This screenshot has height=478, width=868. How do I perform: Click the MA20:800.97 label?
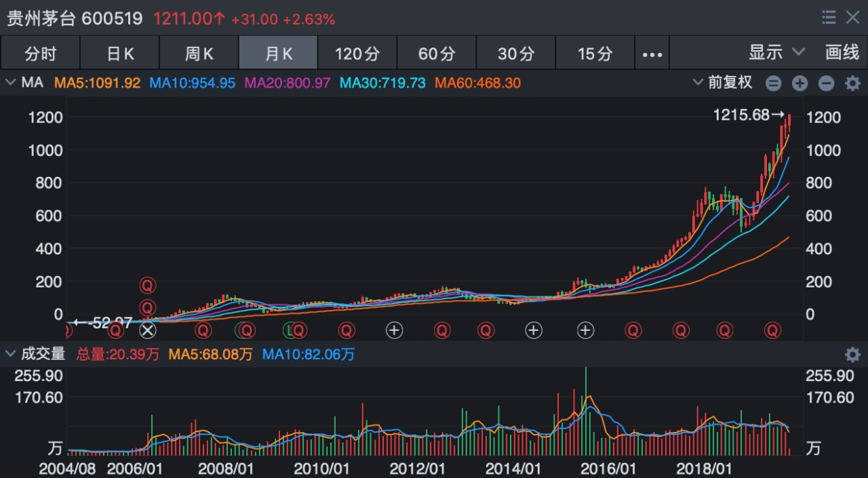288,83
